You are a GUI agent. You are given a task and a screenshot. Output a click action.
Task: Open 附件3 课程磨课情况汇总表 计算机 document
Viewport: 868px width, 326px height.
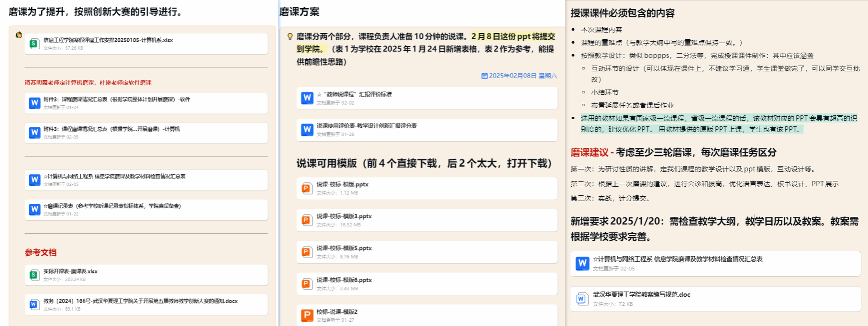111,129
